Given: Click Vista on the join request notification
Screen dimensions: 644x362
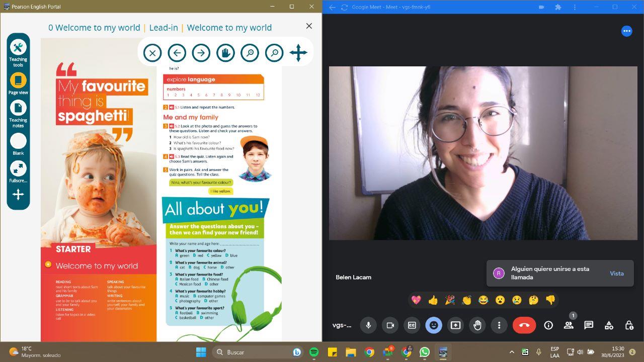Looking at the screenshot, I should tap(616, 274).
